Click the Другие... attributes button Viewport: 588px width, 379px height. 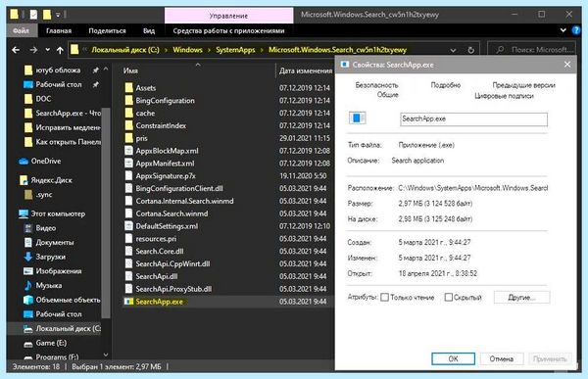(521, 298)
